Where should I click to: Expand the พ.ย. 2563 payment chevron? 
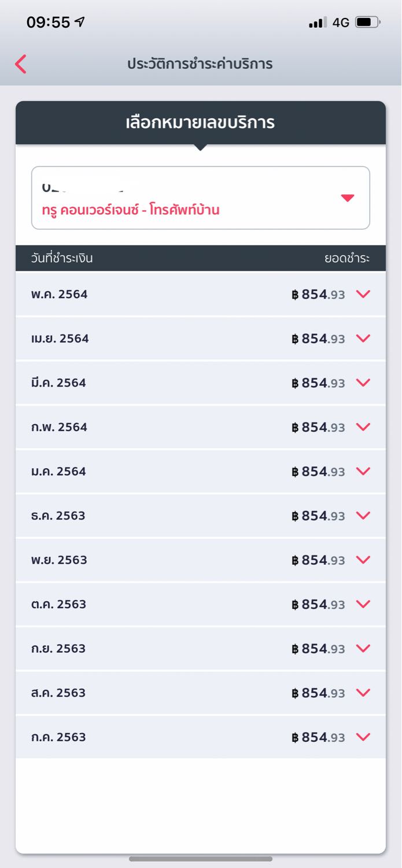(x=363, y=560)
